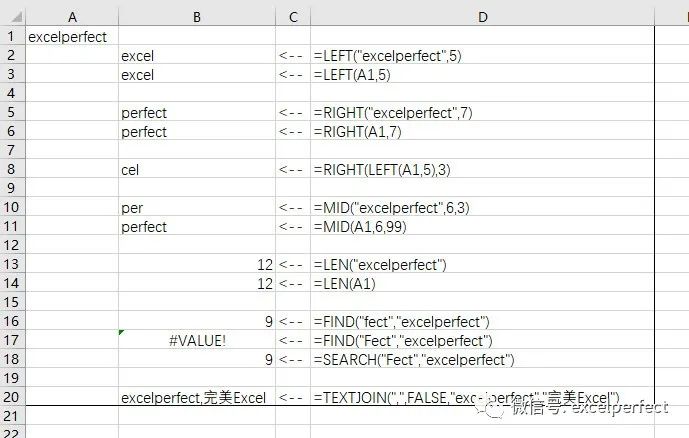Click cell A1 containing excelperfect
Viewport: 689px width, 438px height.
pyautogui.click(x=72, y=36)
